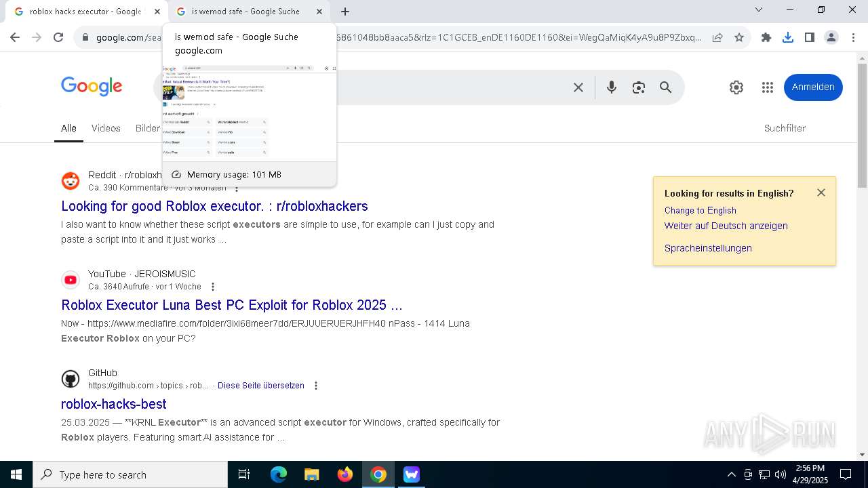Click the page vertical scrollbar thumb
Viewport: 868px width, 488px height.
click(x=862, y=125)
